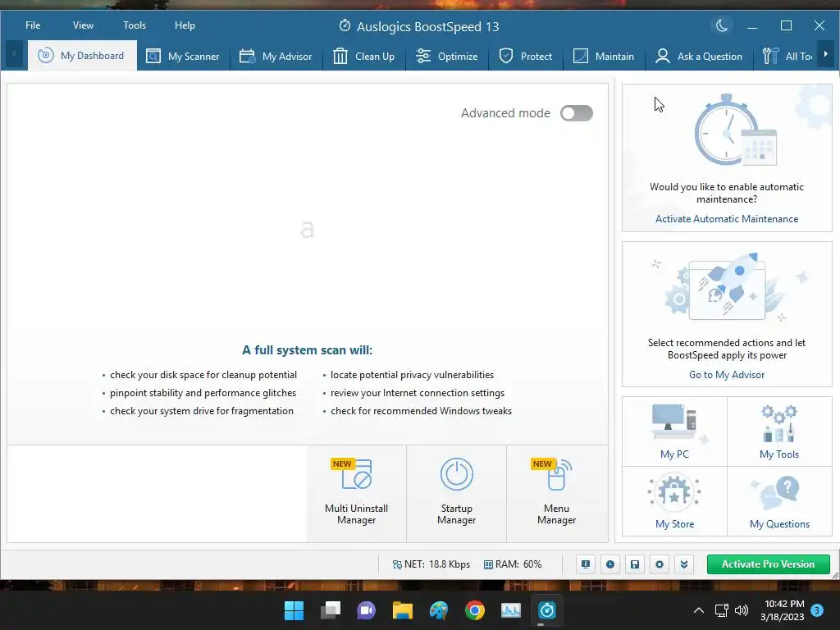The image size is (840, 630).
Task: Click the volume speaker tray icon
Action: pos(742,610)
